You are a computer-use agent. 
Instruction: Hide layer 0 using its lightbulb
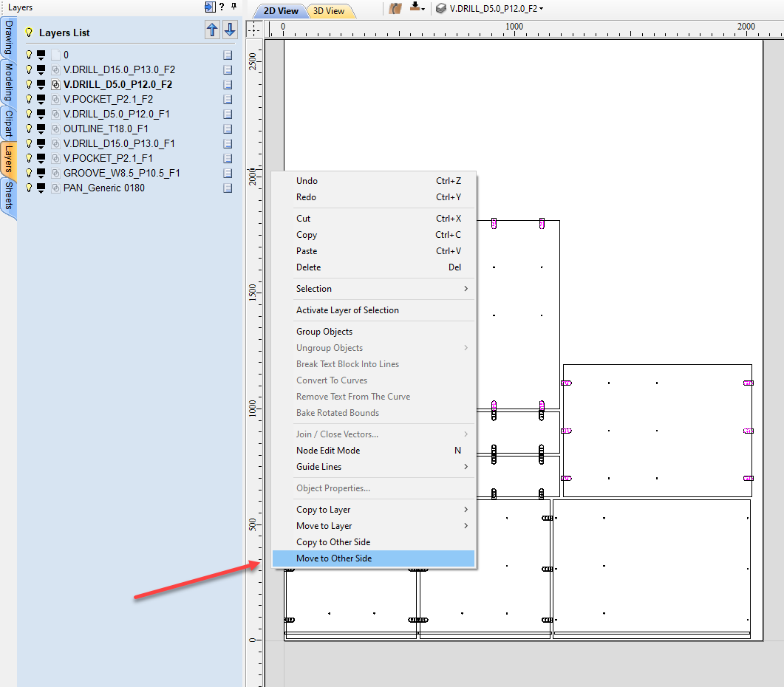[x=29, y=55]
